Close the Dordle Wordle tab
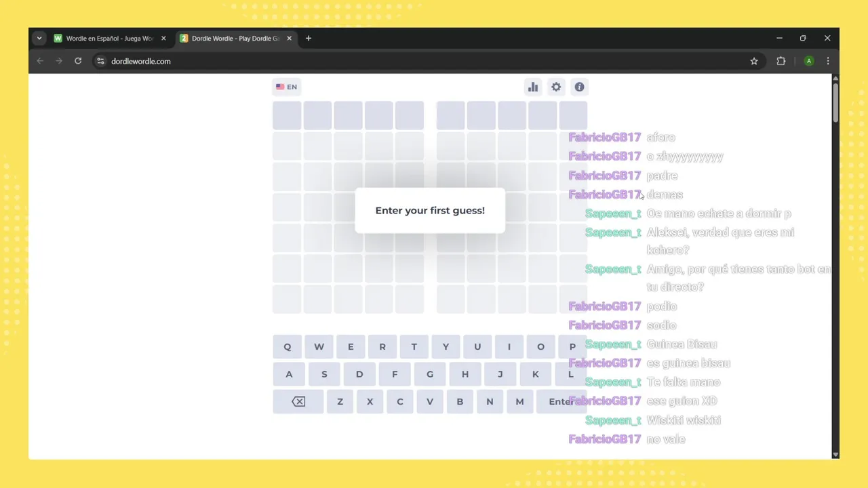The height and width of the screenshot is (488, 868). (290, 39)
